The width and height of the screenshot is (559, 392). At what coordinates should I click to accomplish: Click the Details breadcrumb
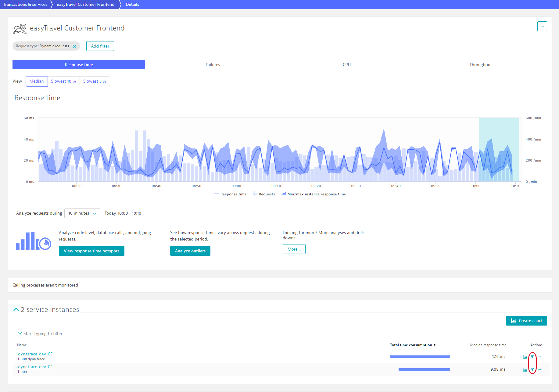point(132,4)
